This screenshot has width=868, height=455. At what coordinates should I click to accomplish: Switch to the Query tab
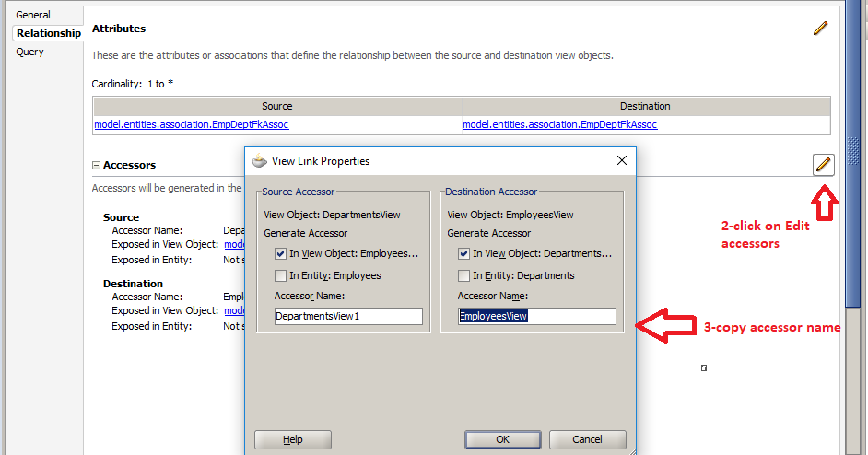point(29,52)
